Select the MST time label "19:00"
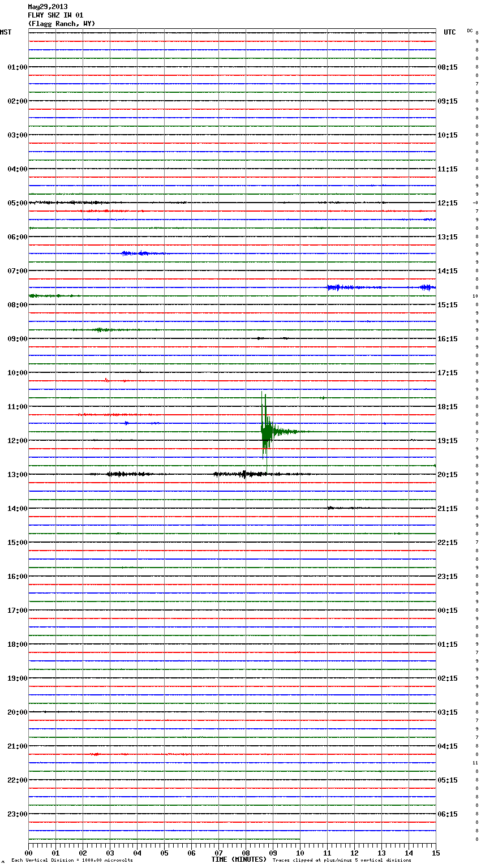Viewport: 481px width, 868px height. (18, 678)
